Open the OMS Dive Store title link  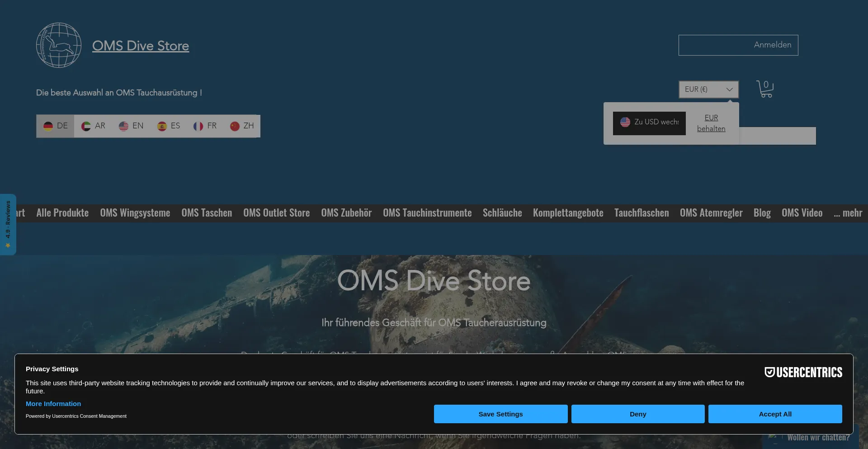point(141,46)
